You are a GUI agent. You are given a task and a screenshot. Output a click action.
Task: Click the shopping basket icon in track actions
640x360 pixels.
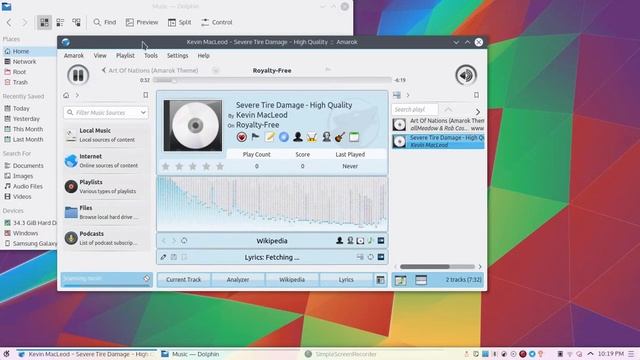point(312,137)
